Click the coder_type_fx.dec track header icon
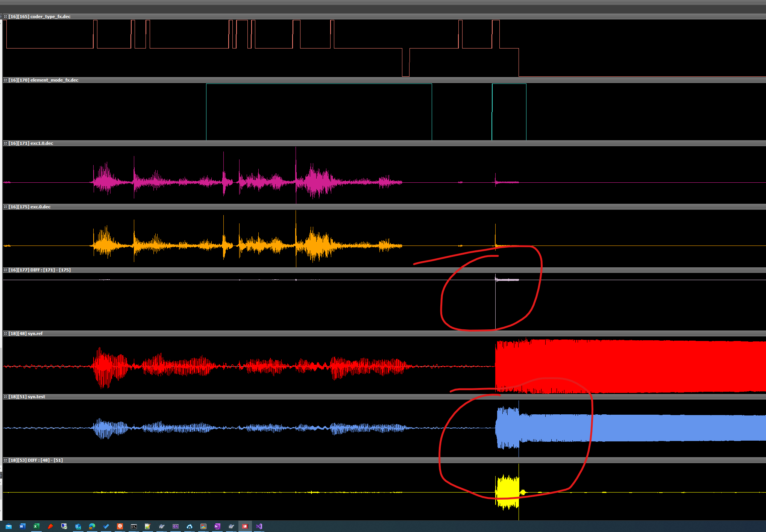 click(x=5, y=17)
